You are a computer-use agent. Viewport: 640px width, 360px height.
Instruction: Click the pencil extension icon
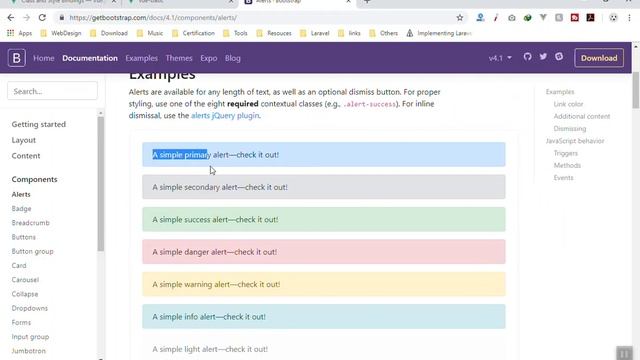point(496,18)
